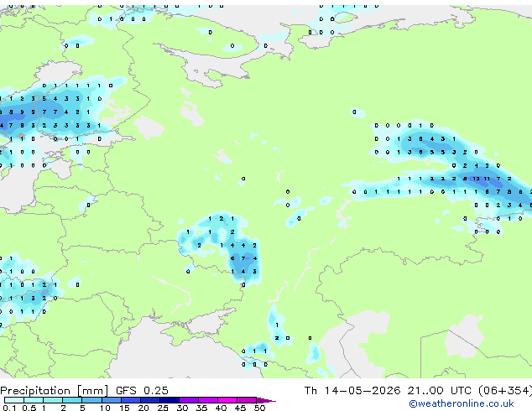532x411 pixels.
Task: Click the legend label '0.1'
Action: click(9, 408)
